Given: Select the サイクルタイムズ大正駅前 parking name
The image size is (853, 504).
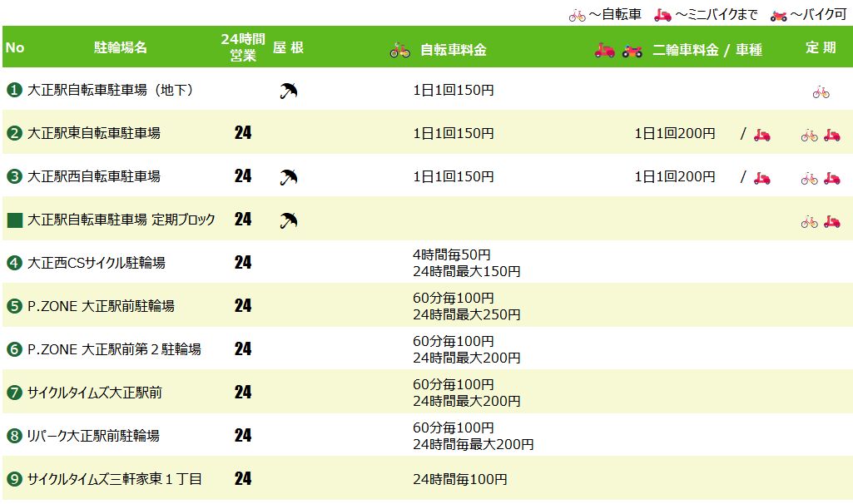Looking at the screenshot, I should tap(95, 393).
